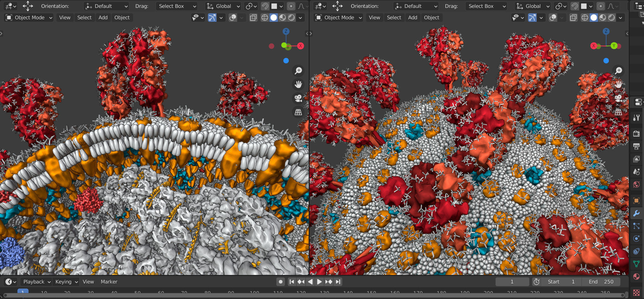Open Object Constraint properties tab
The height and width of the screenshot is (299, 644).
(636, 251)
